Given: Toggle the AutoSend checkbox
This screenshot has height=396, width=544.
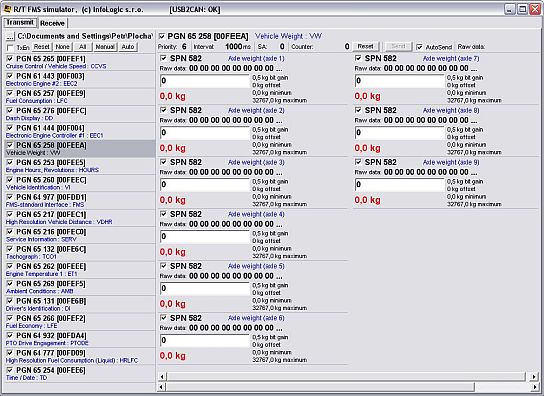Looking at the screenshot, I should click(x=419, y=47).
